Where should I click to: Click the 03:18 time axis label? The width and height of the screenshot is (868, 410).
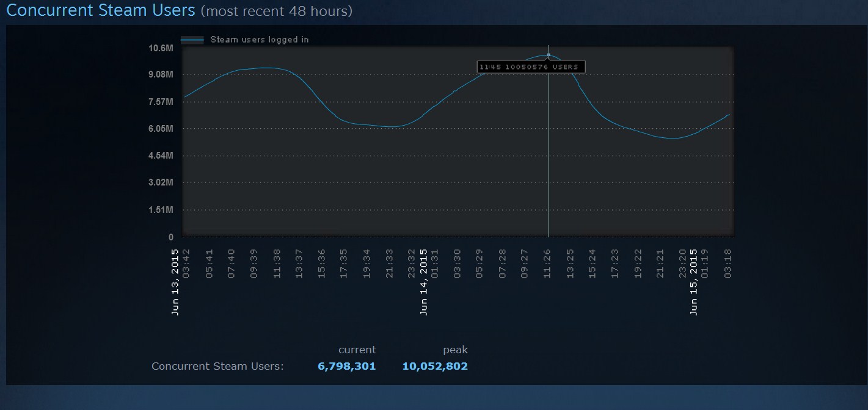click(728, 263)
